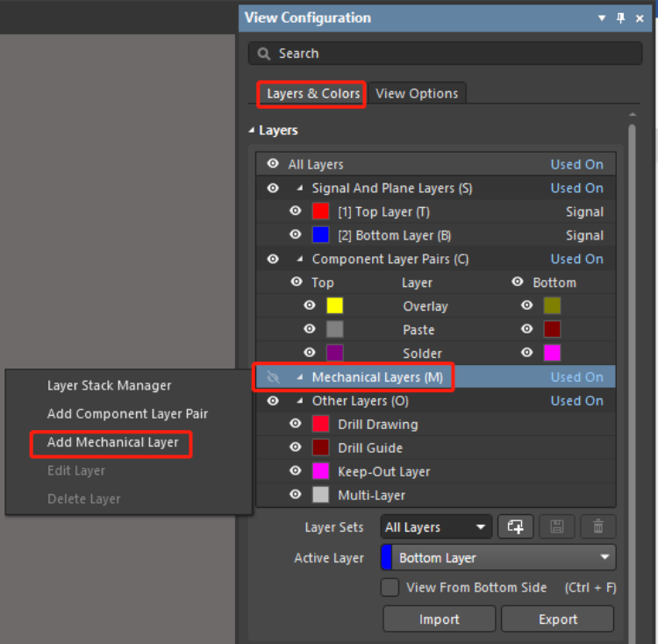Hide the Top Layer with eye icon
Viewport: 658px width, 644px height.
tap(296, 211)
